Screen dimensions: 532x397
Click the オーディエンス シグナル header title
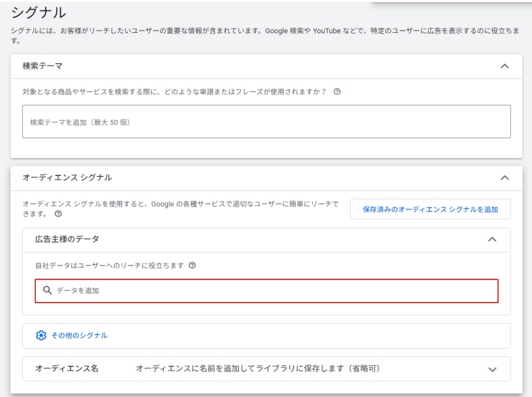(67, 177)
